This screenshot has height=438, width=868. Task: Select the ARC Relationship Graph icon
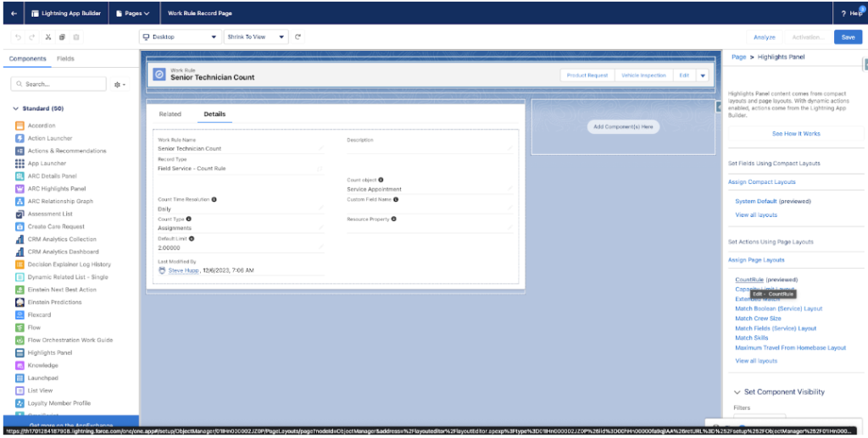tap(19, 202)
